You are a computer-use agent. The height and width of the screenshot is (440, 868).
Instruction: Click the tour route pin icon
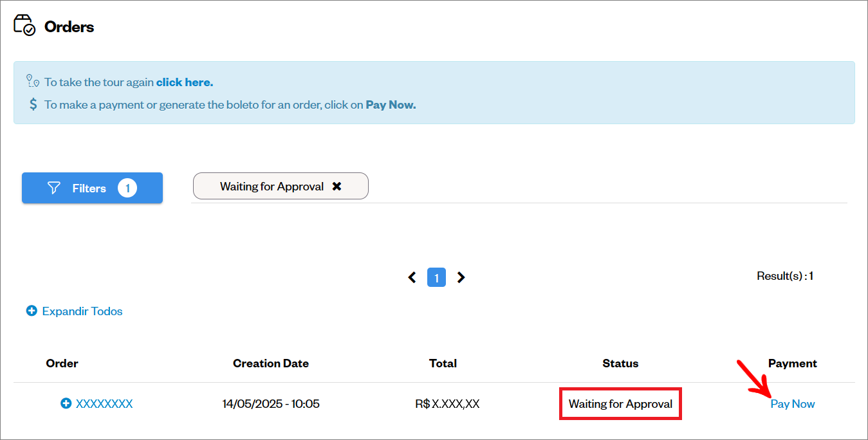point(33,81)
